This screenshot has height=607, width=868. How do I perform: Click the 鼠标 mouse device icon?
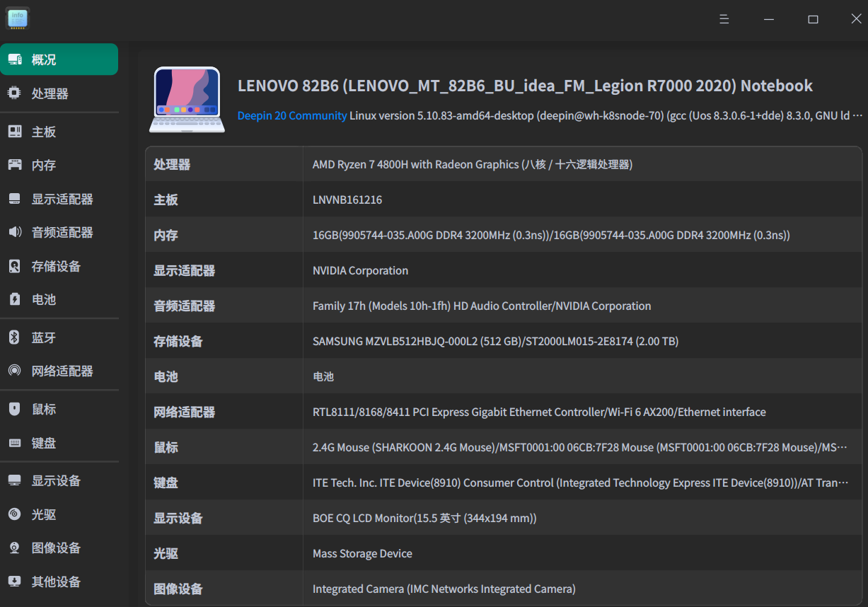coord(14,409)
